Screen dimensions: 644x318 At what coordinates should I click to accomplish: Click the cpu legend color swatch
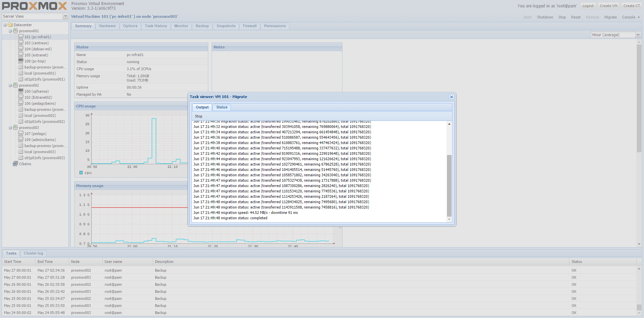click(x=81, y=173)
